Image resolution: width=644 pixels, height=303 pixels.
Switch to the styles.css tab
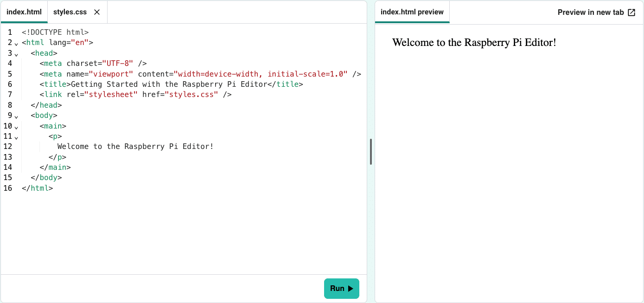(x=70, y=12)
